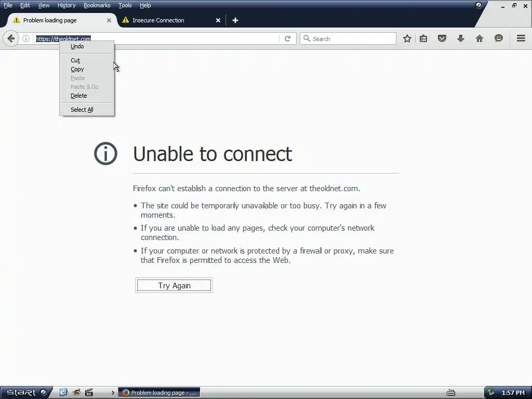This screenshot has width=532, height=399.
Task: Save page to Pocket
Action: click(x=442, y=38)
